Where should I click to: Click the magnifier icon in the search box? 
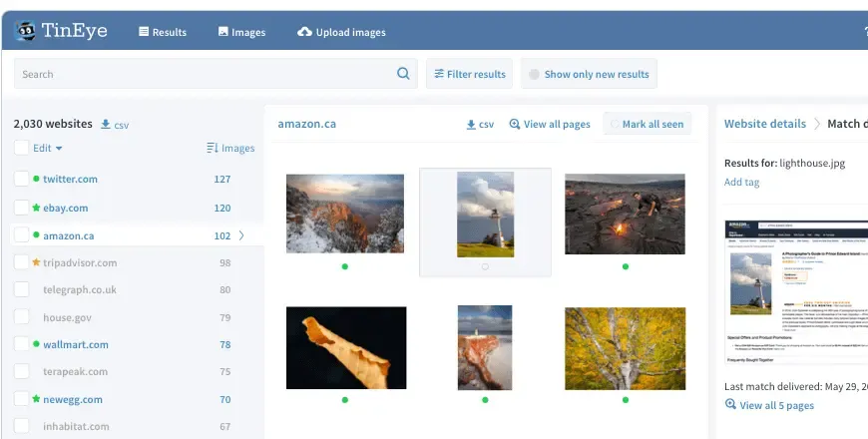403,74
